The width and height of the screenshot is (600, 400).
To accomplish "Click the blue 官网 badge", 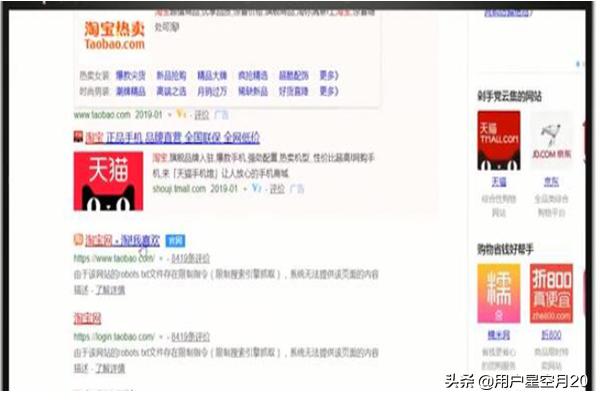I will click(x=175, y=241).
